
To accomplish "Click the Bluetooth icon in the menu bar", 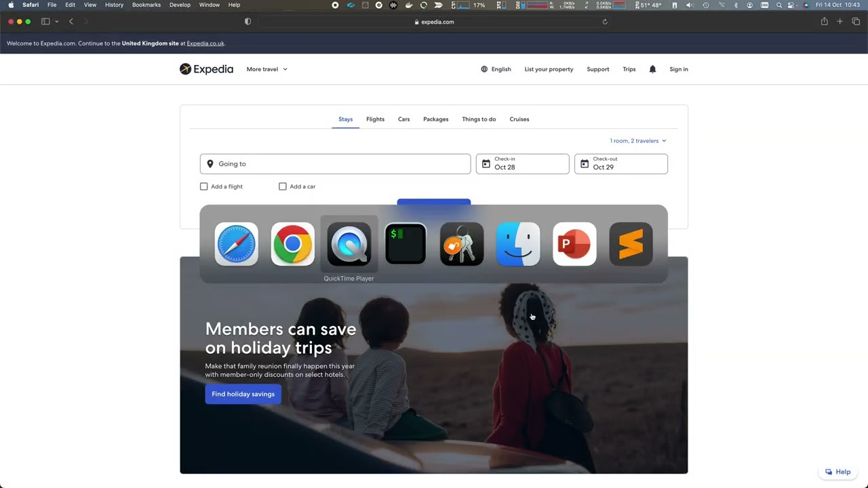I will click(x=736, y=5).
